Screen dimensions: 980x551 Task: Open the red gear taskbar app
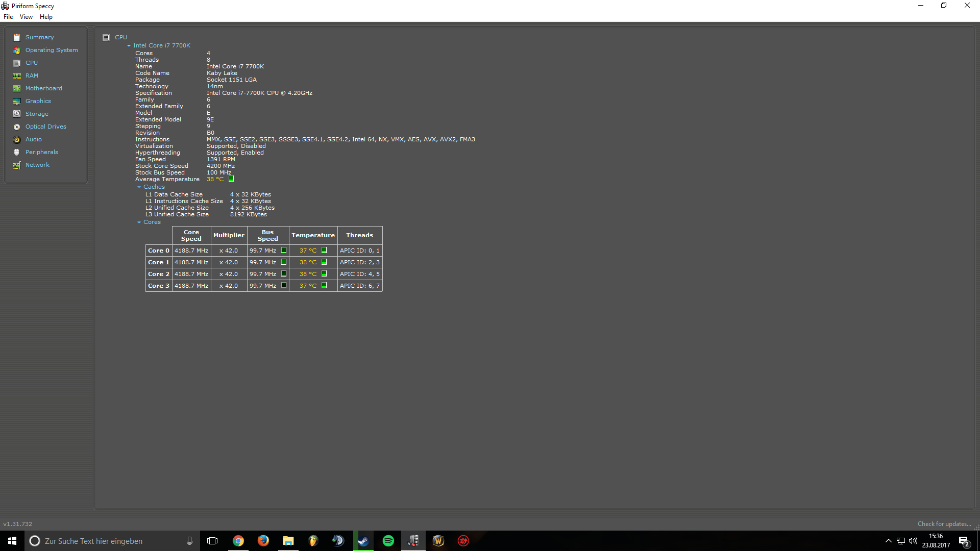[463, 541]
